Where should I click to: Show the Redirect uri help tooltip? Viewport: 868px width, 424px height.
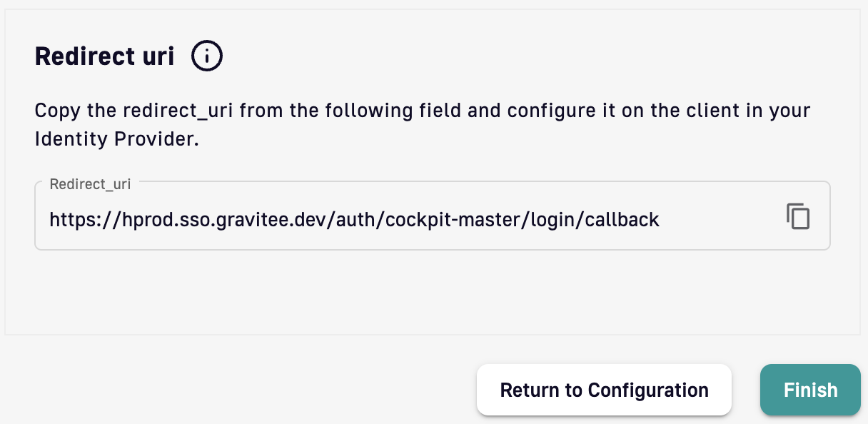click(207, 56)
